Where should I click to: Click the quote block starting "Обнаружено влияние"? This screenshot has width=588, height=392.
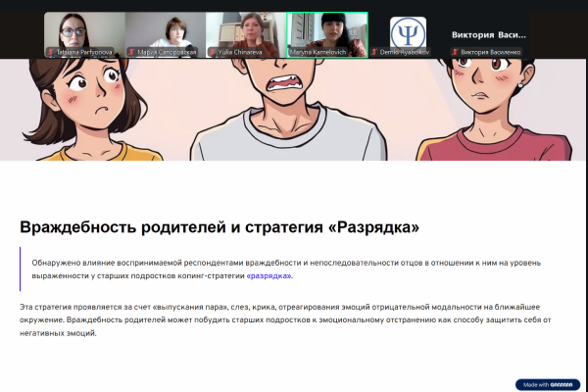(294, 269)
